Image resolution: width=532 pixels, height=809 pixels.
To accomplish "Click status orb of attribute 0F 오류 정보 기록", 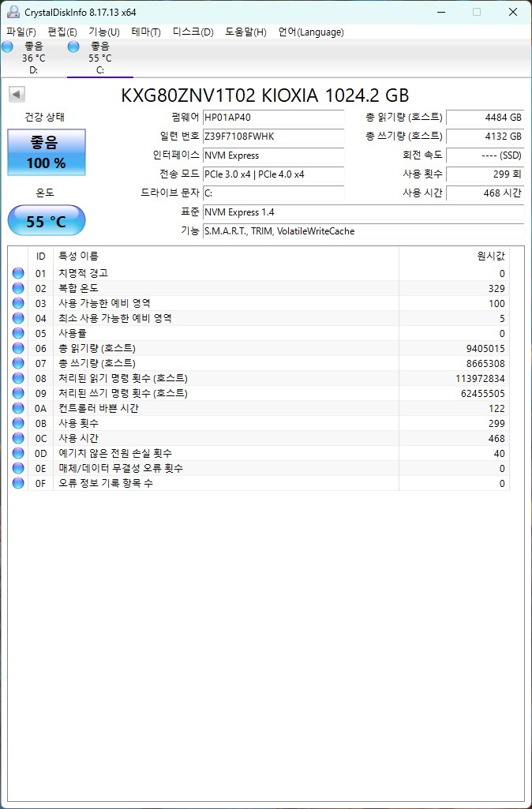I will [x=18, y=483].
